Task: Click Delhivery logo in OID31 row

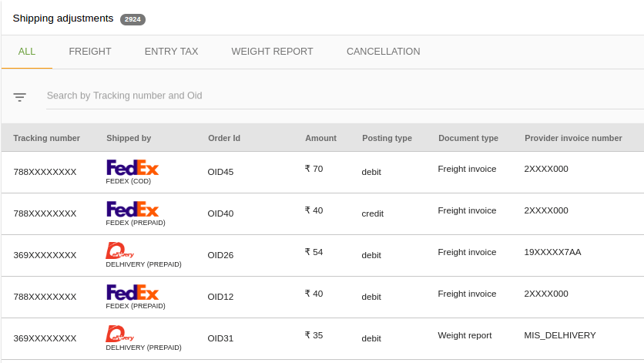Action: point(120,334)
